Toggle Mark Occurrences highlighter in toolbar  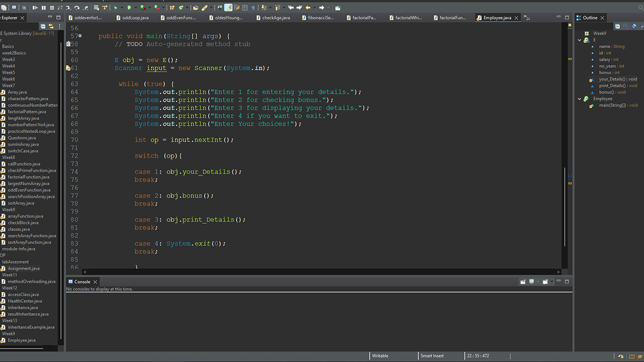(x=228, y=8)
